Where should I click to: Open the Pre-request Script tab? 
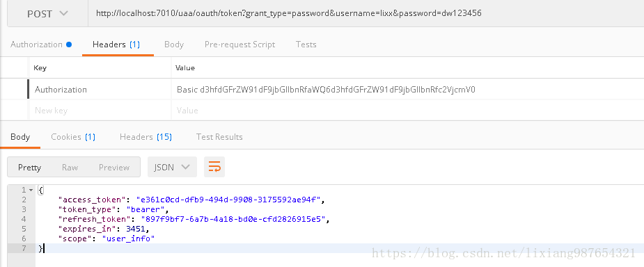pos(240,44)
